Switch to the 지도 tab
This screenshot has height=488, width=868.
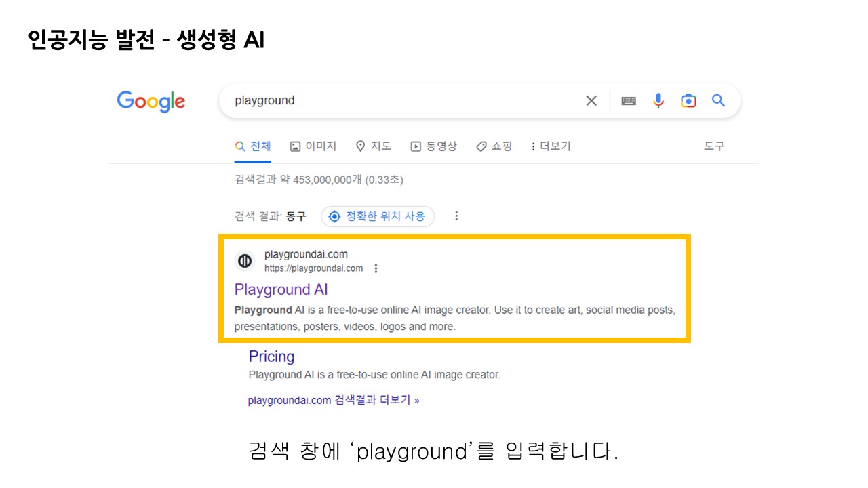[374, 146]
